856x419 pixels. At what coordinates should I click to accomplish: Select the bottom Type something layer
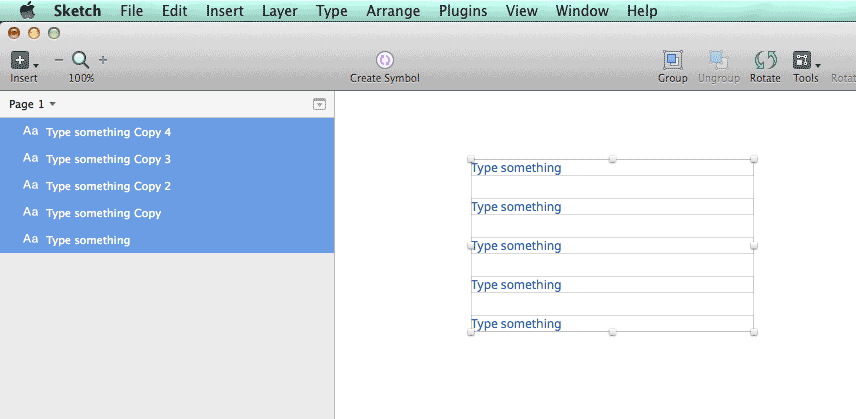click(x=167, y=240)
